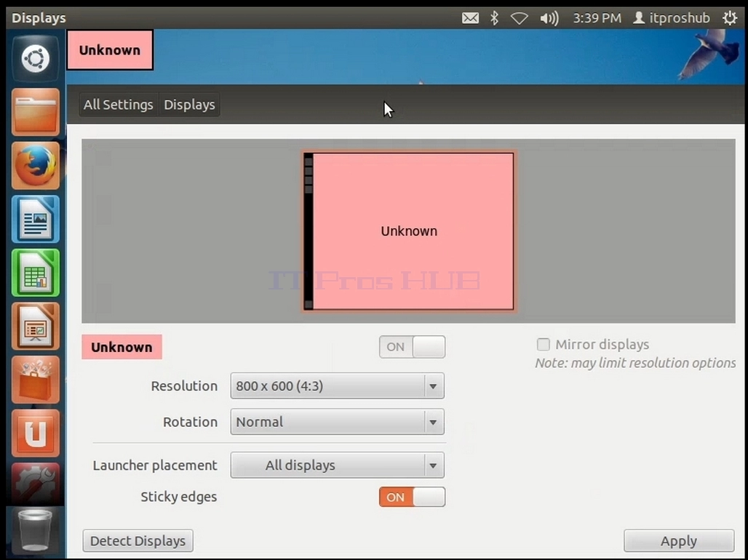
Task: Enable the Mirror displays checkbox
Action: tap(543, 345)
